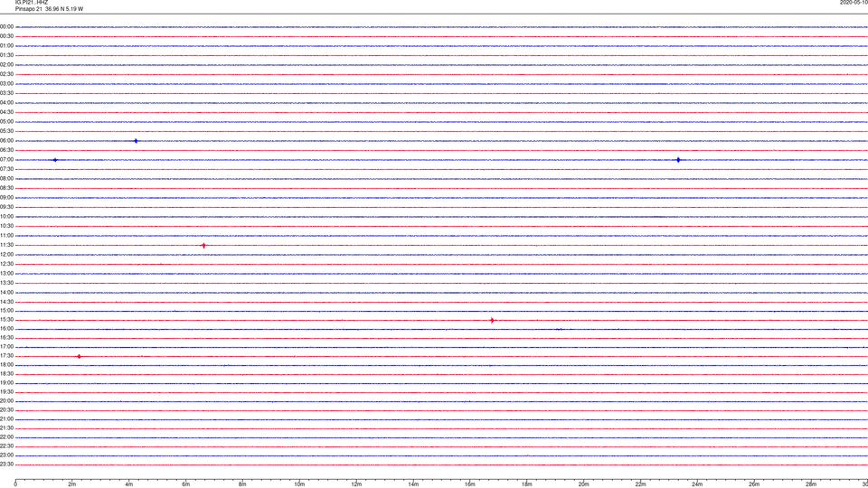
Task: Click the '12:00' row time label
Action: [6, 255]
